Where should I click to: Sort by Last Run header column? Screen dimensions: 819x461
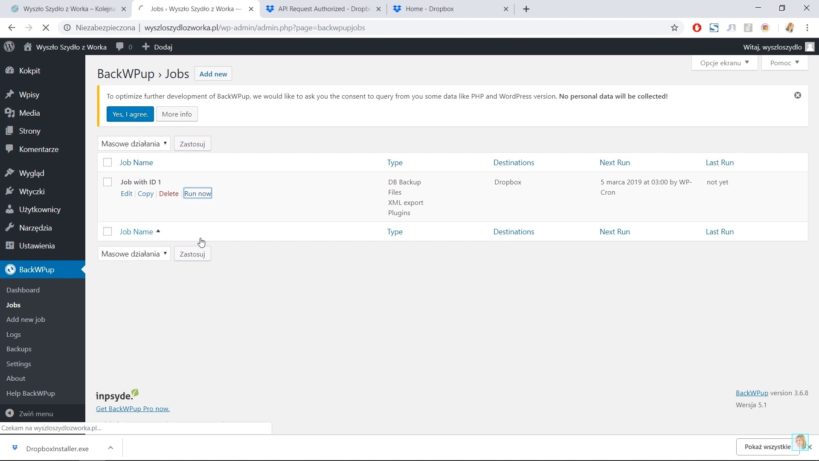[720, 162]
